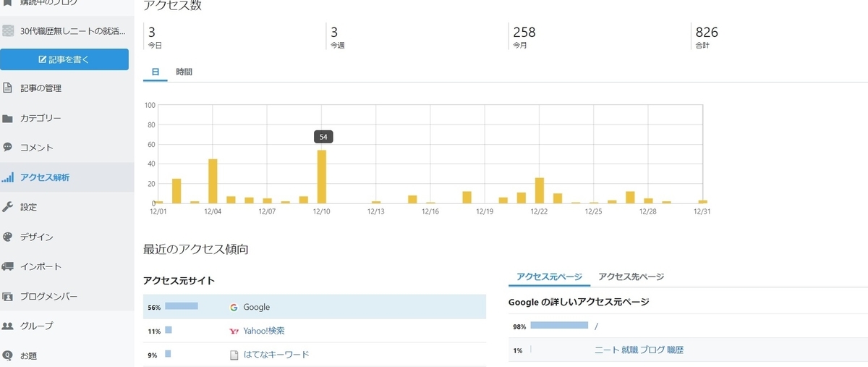Select the Google referrer row
Image resolution: width=868 pixels, height=367 pixels.
pos(315,307)
